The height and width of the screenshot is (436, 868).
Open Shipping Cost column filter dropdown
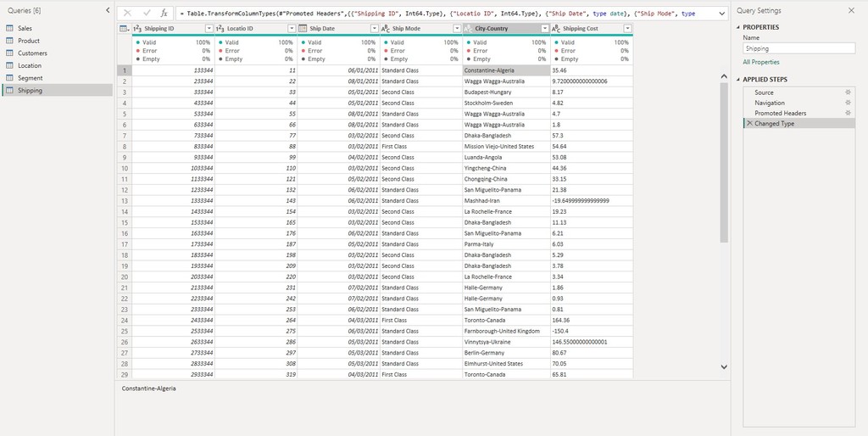(x=627, y=29)
